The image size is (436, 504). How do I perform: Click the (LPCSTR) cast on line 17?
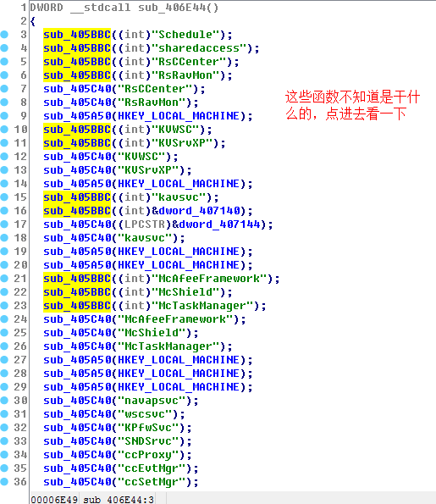click(x=145, y=224)
